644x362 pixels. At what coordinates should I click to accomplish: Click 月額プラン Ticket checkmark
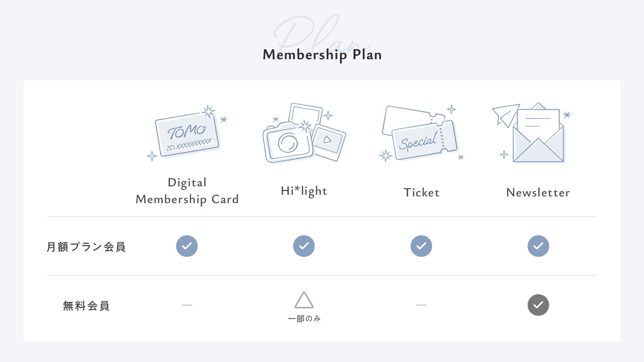[x=421, y=246]
